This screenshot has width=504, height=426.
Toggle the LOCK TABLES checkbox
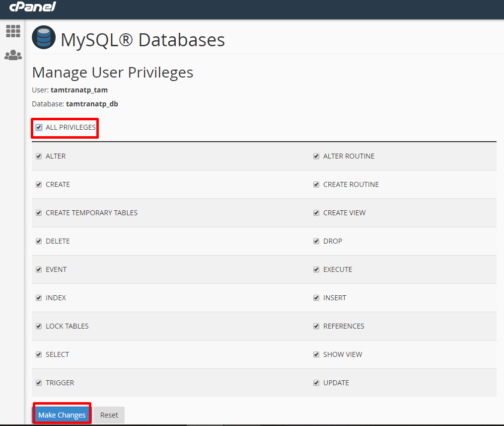[39, 326]
